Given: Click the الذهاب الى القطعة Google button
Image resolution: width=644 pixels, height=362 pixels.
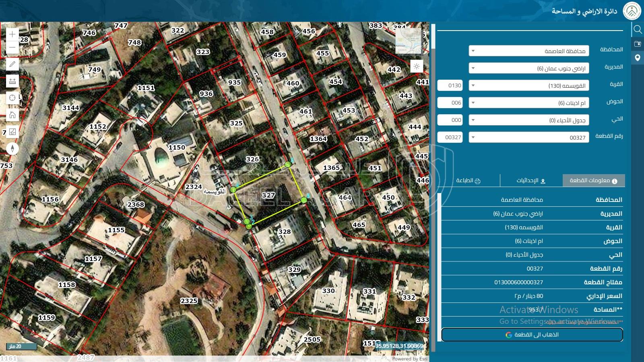Looking at the screenshot, I should (532, 335).
